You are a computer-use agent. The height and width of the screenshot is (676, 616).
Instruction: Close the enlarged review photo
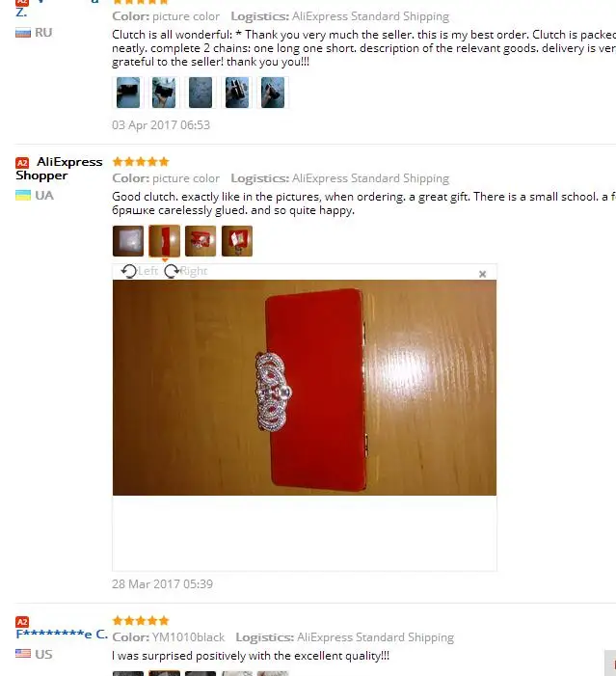point(482,274)
